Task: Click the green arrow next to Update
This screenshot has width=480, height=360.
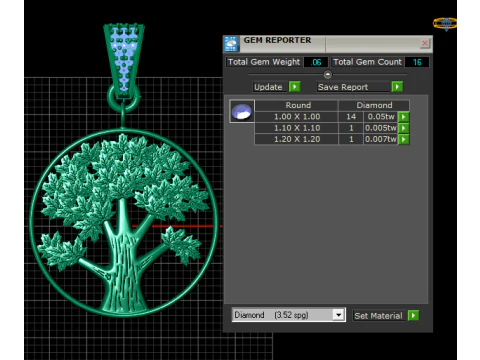Action: pos(295,87)
